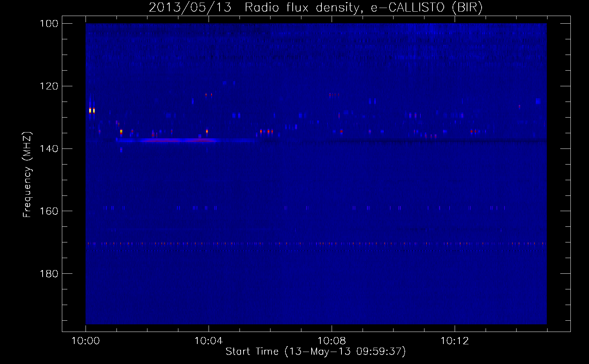
Task: Click the bright horizontal emission band near 137 MHz
Action: click(186, 140)
